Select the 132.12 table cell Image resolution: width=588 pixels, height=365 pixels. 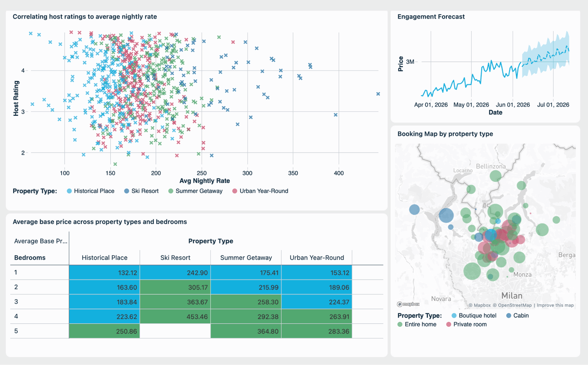click(104, 272)
